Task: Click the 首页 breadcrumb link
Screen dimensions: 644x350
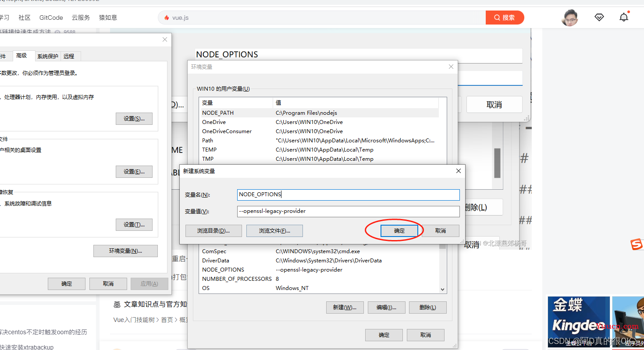Action: pyautogui.click(x=167, y=320)
